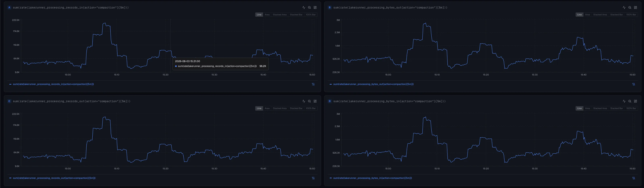Click the grid layout icon in panel B

(635, 7)
